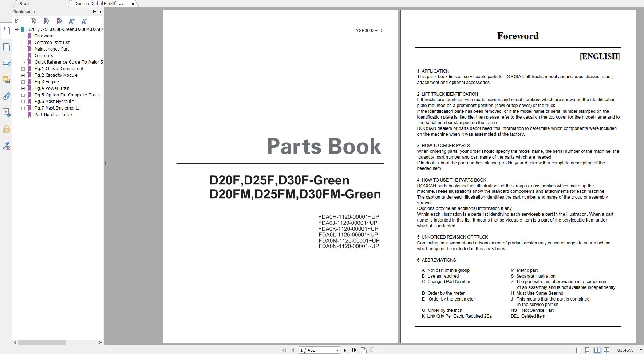Open the Common Part List bookmark
The width and height of the screenshot is (644, 354).
tap(52, 43)
